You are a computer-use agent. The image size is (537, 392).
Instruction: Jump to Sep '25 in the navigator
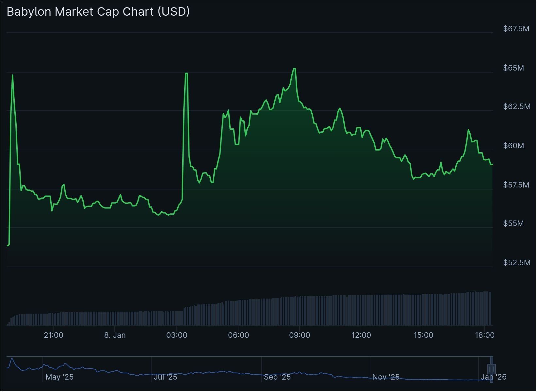tap(277, 377)
